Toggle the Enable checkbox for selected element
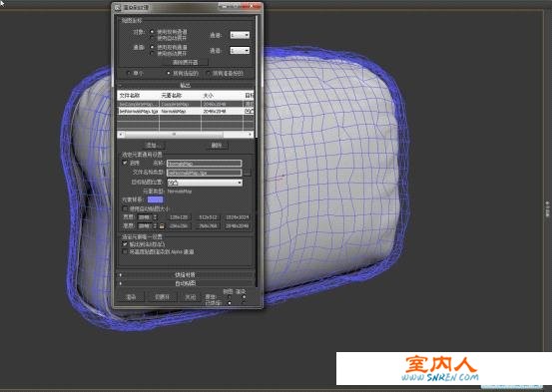The image size is (552, 392). coord(125,163)
